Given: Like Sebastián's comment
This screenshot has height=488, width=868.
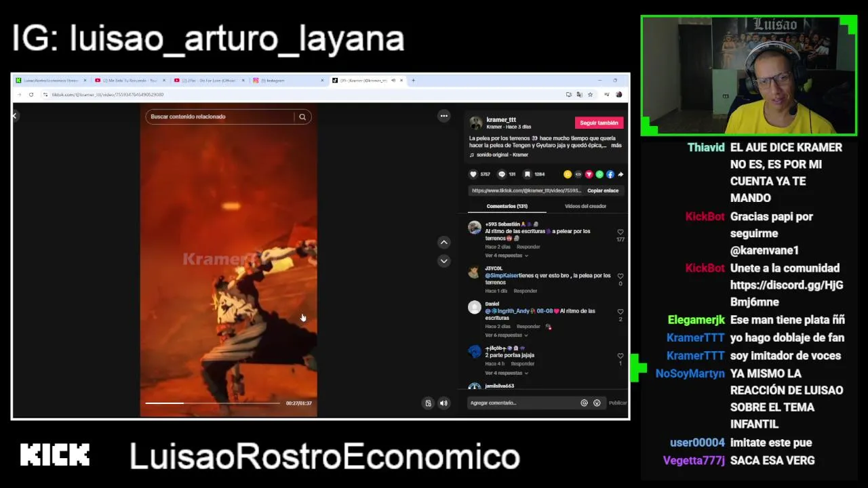Looking at the screenshot, I should (620, 232).
